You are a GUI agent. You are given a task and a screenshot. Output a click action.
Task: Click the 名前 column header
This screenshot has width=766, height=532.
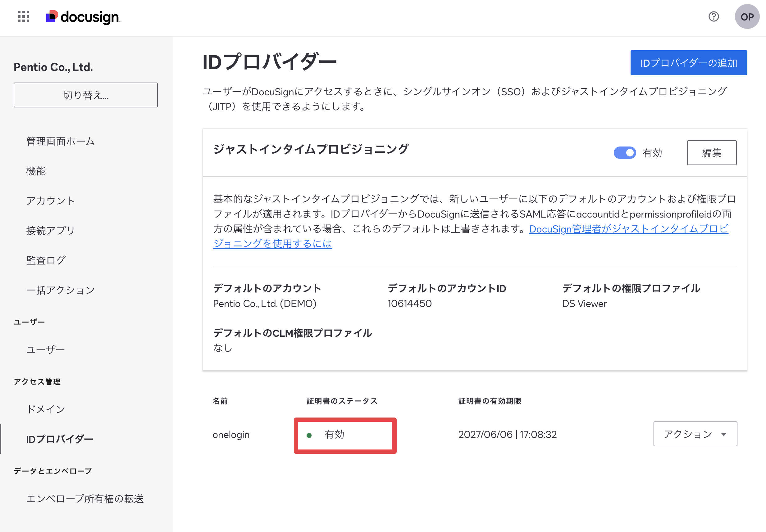point(220,401)
